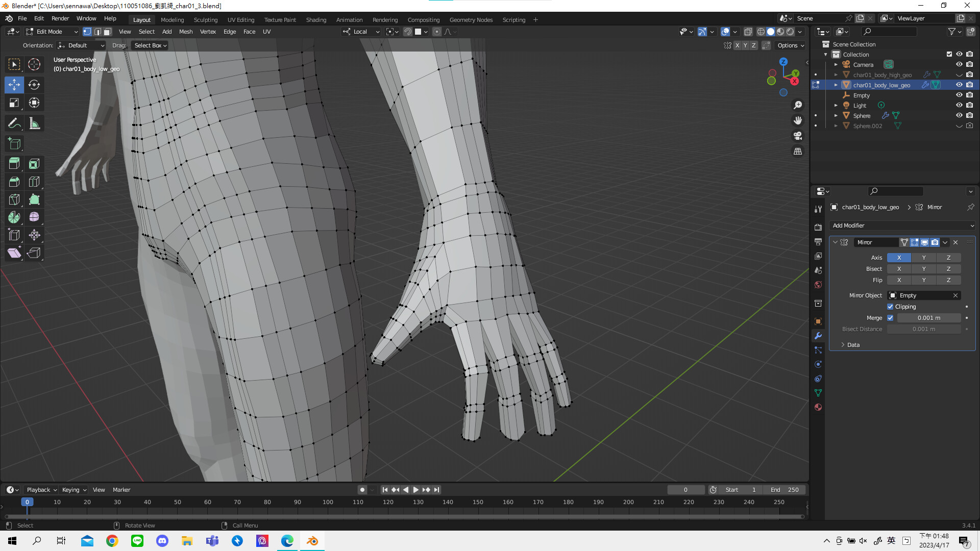Switch to the Sculpting workspace tab
The height and width of the screenshot is (551, 980).
(205, 20)
